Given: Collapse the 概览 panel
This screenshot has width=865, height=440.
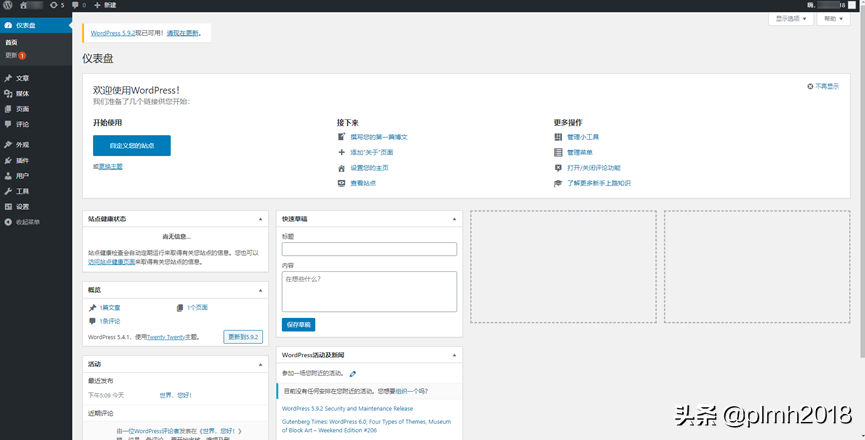Looking at the screenshot, I should [x=260, y=291].
